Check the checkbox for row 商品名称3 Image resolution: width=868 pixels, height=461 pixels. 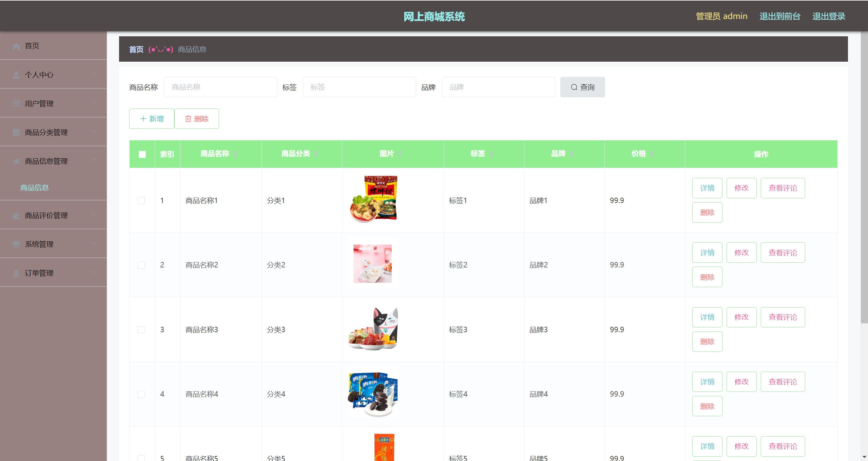tap(141, 330)
